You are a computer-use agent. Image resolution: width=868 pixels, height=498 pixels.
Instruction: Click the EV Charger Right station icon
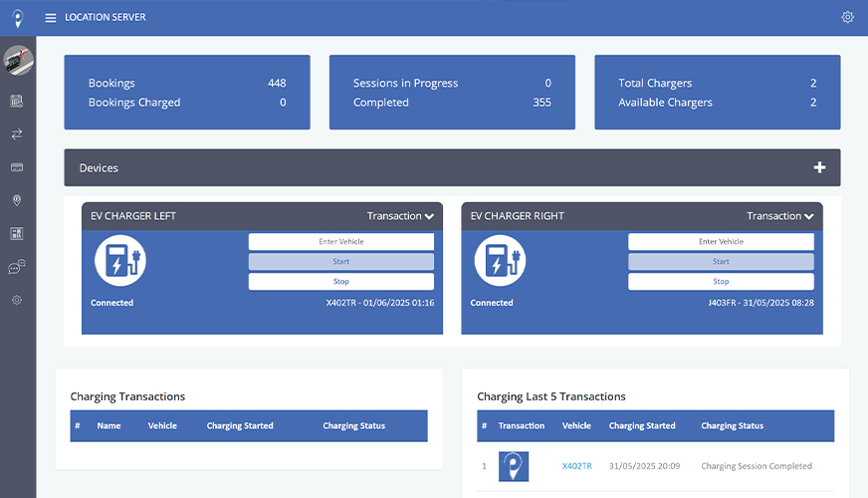(500, 261)
